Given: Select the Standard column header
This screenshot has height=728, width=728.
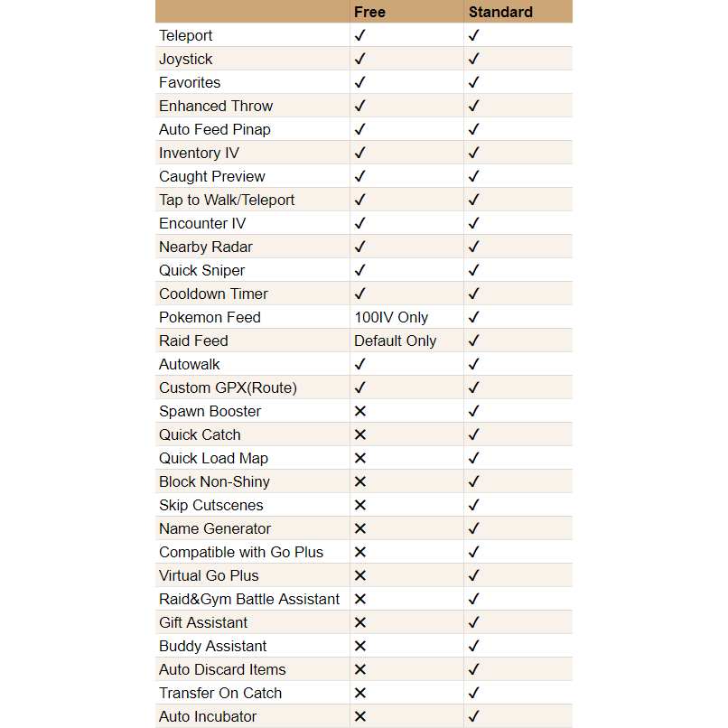Looking at the screenshot, I should [500, 12].
